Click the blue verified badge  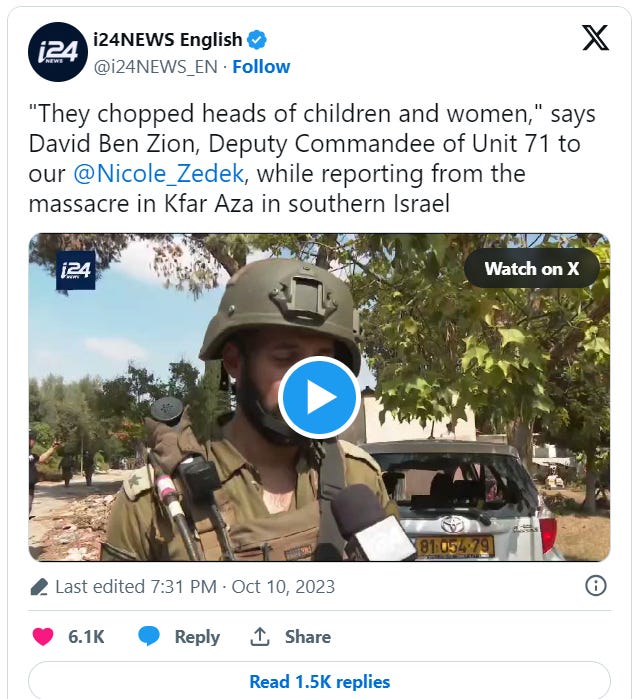pyautogui.click(x=257, y=40)
